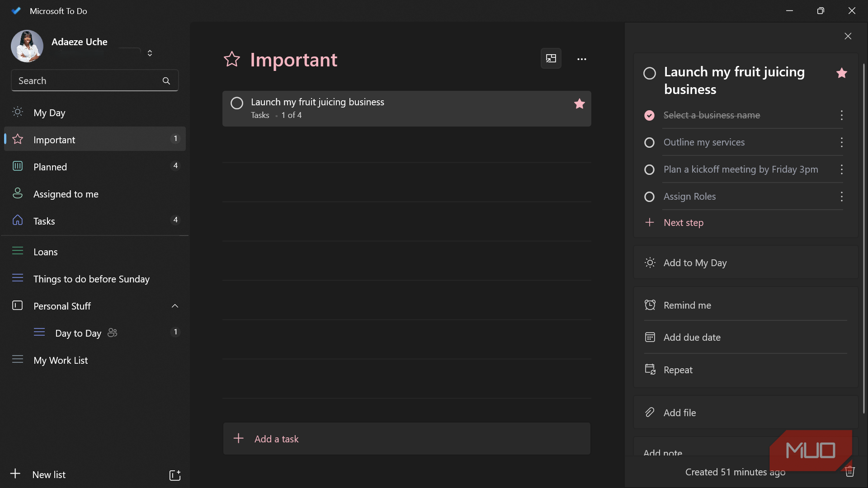
Task: Click the paperclip Add file icon
Action: point(650,412)
